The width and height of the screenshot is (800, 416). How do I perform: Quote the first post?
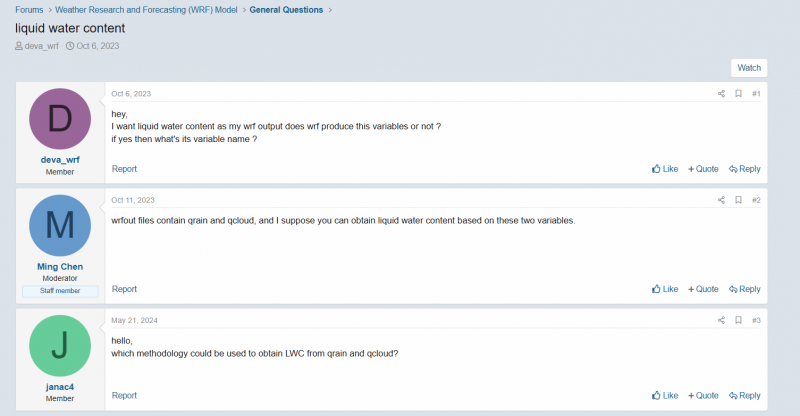coord(703,169)
